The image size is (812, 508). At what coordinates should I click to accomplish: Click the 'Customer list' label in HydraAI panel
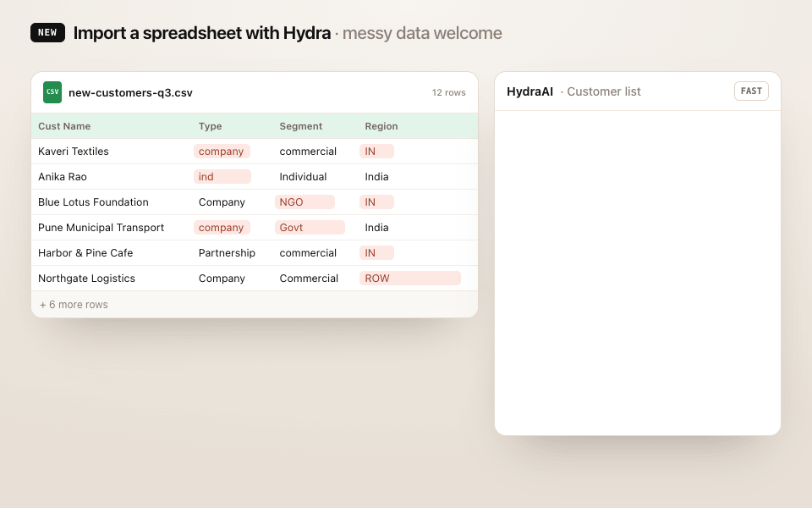tap(604, 91)
